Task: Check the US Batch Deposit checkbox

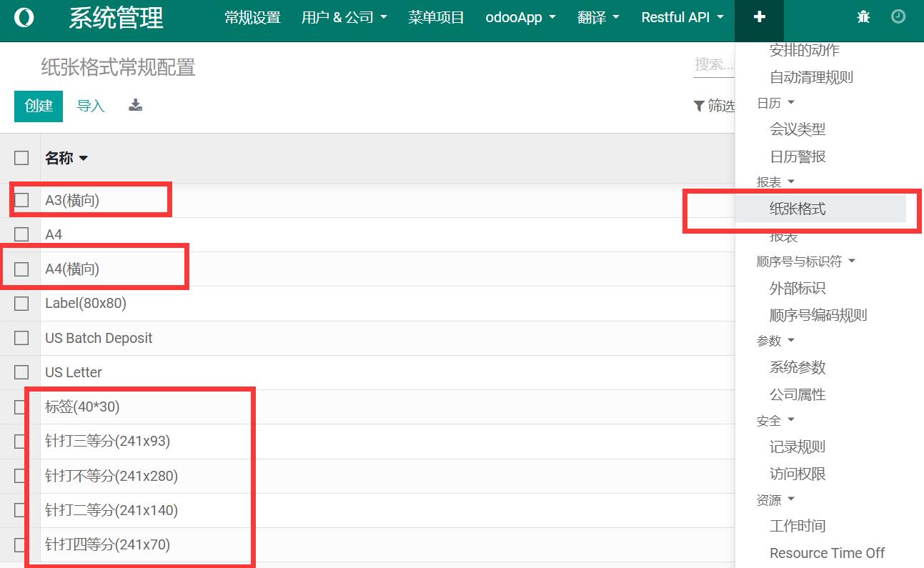Action: click(21, 338)
